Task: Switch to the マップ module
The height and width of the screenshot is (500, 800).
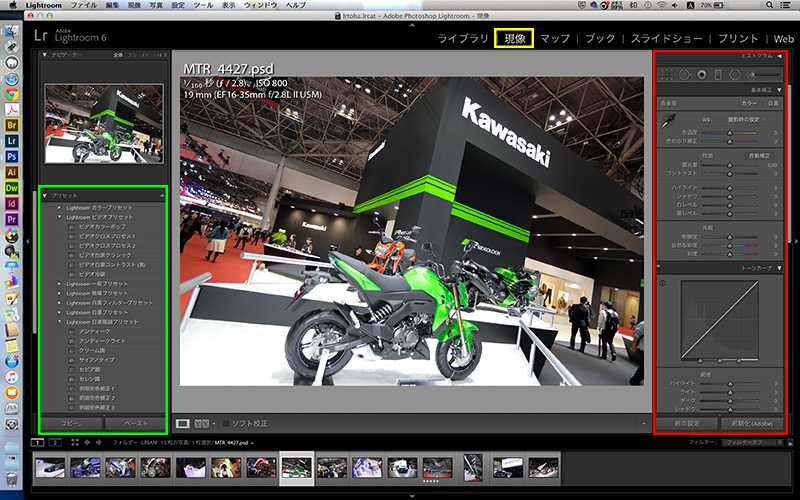Action: [x=555, y=39]
